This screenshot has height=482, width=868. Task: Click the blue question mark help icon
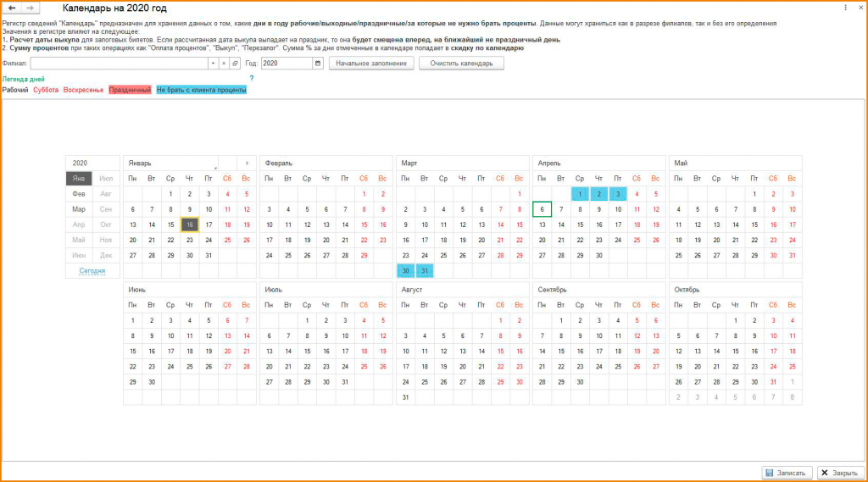click(251, 79)
